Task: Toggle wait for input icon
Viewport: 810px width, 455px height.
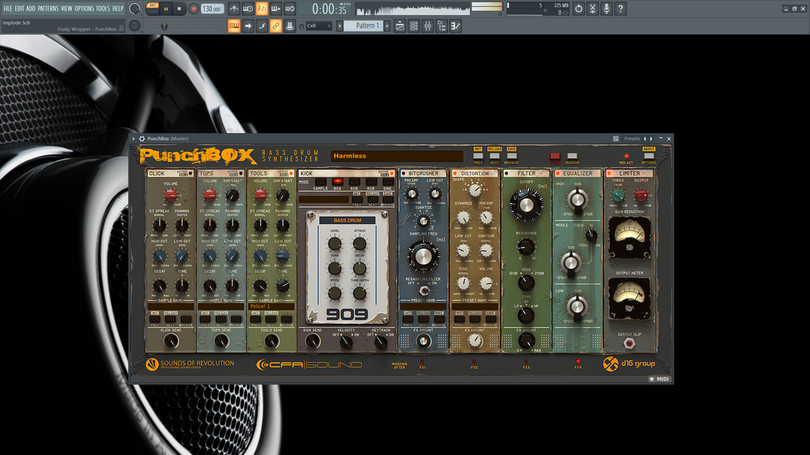Action: tap(248, 9)
